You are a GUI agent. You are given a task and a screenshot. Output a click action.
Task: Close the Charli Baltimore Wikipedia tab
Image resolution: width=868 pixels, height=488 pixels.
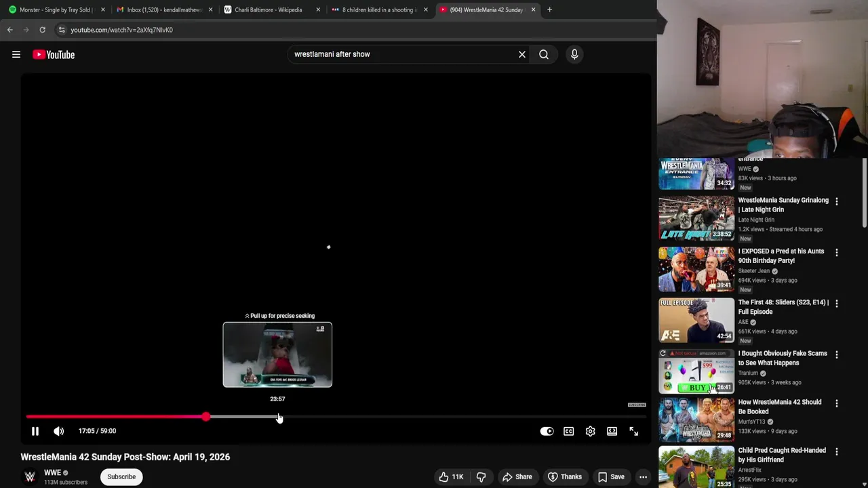pyautogui.click(x=318, y=9)
